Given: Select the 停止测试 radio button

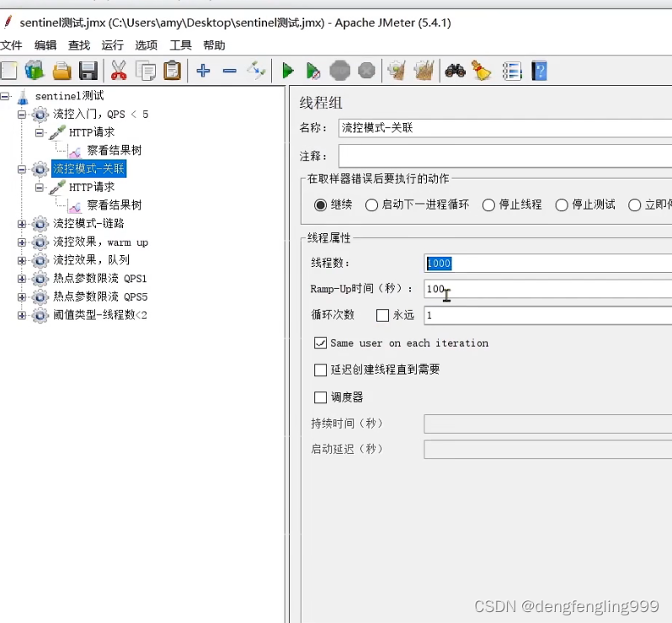Looking at the screenshot, I should [x=562, y=205].
